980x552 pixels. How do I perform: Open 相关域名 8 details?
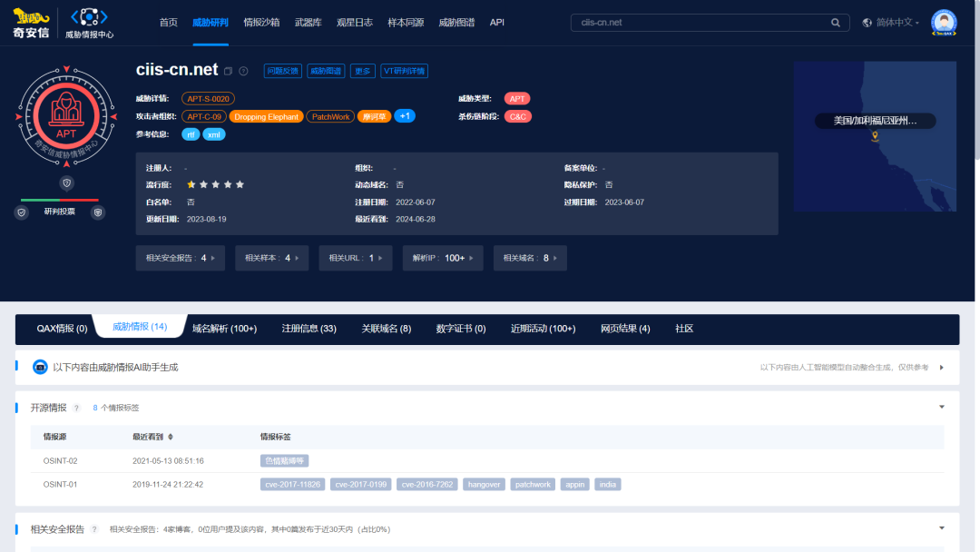pyautogui.click(x=530, y=258)
